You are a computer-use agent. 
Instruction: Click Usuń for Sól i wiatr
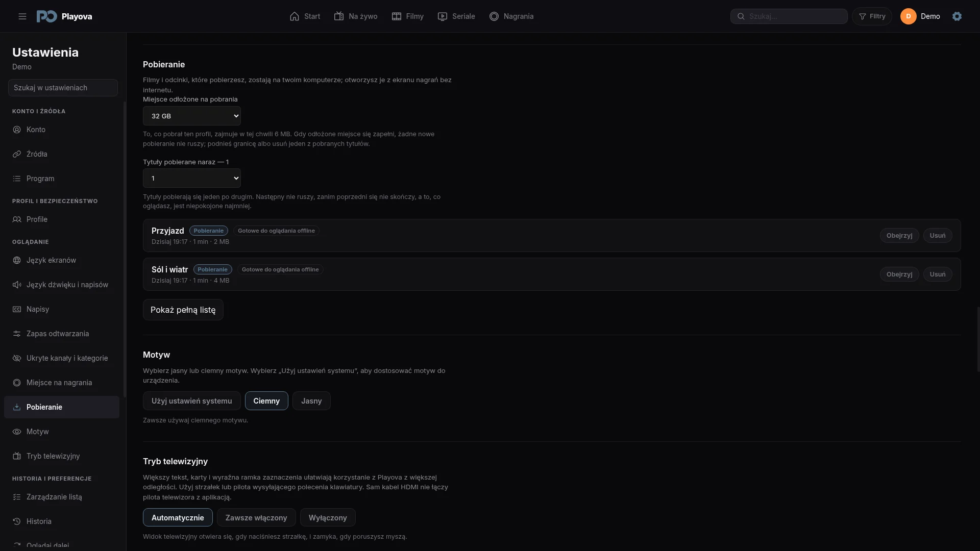pos(938,274)
